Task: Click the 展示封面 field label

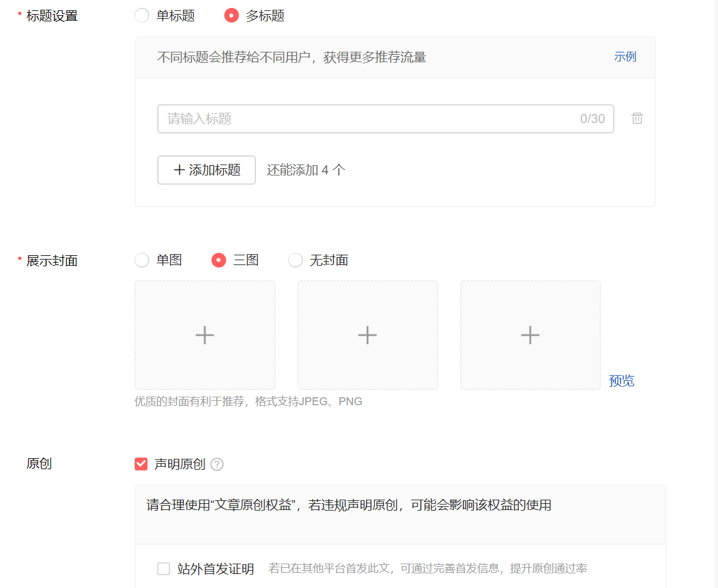Action: coord(52,261)
